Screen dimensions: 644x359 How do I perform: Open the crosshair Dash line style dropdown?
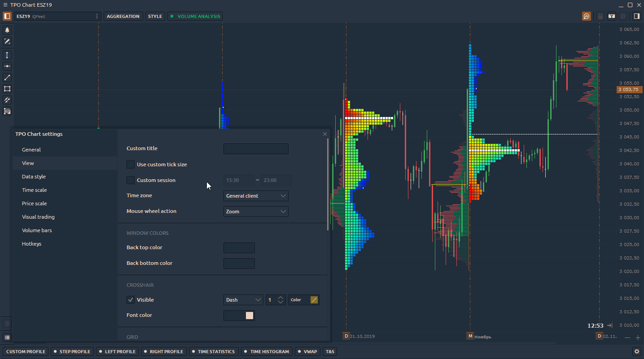point(243,300)
